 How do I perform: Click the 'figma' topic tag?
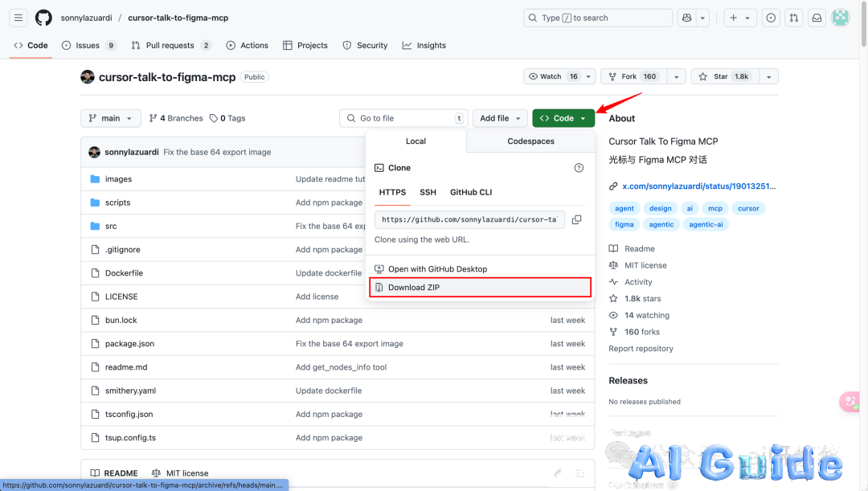[x=624, y=224]
